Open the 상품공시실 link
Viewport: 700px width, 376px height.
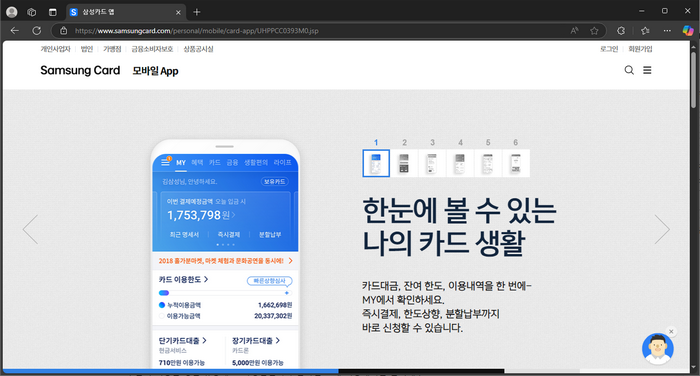198,49
